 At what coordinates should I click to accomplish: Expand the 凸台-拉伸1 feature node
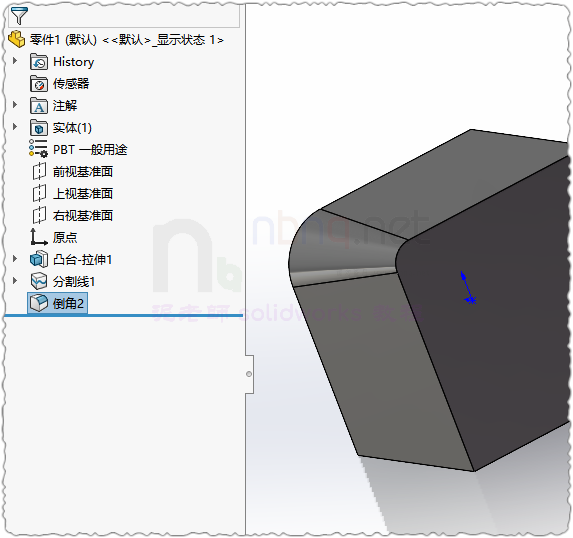pos(15,259)
